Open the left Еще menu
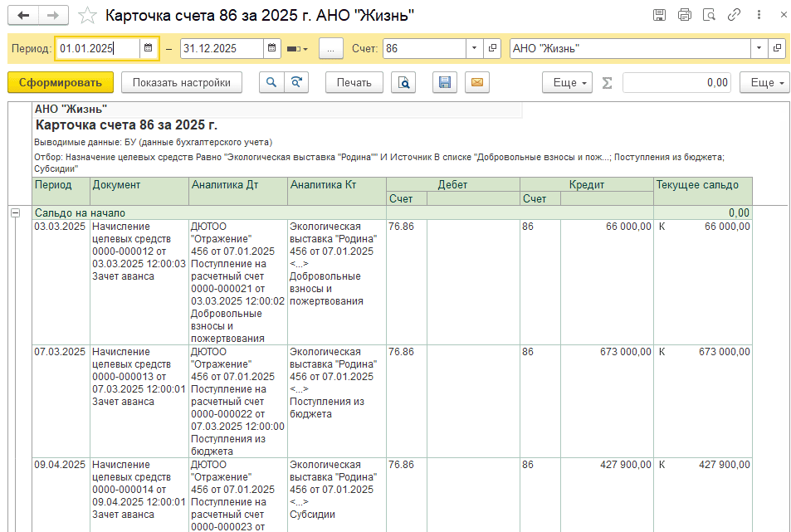Screen dimensions: 791x532 pos(567,82)
